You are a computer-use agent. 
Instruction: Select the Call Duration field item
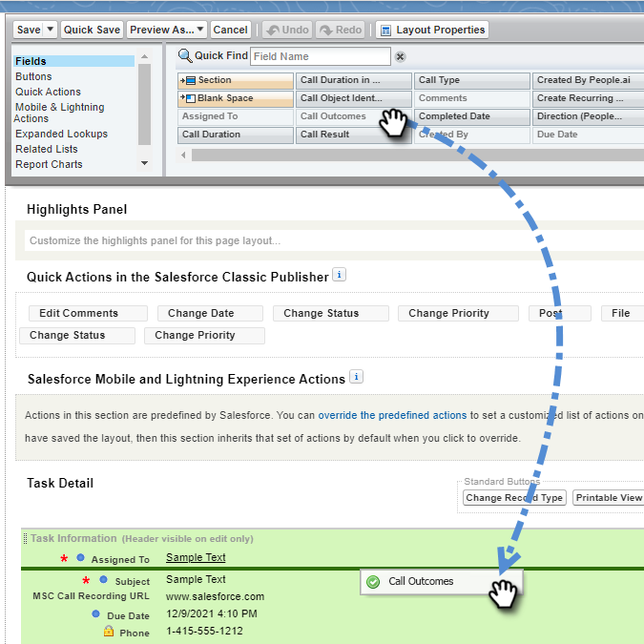click(236, 135)
